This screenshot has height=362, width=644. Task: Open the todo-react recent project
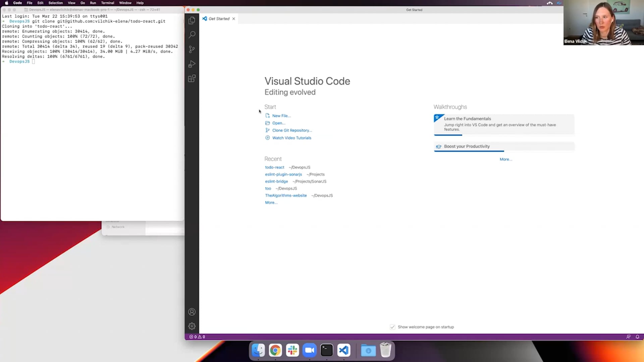(x=274, y=167)
